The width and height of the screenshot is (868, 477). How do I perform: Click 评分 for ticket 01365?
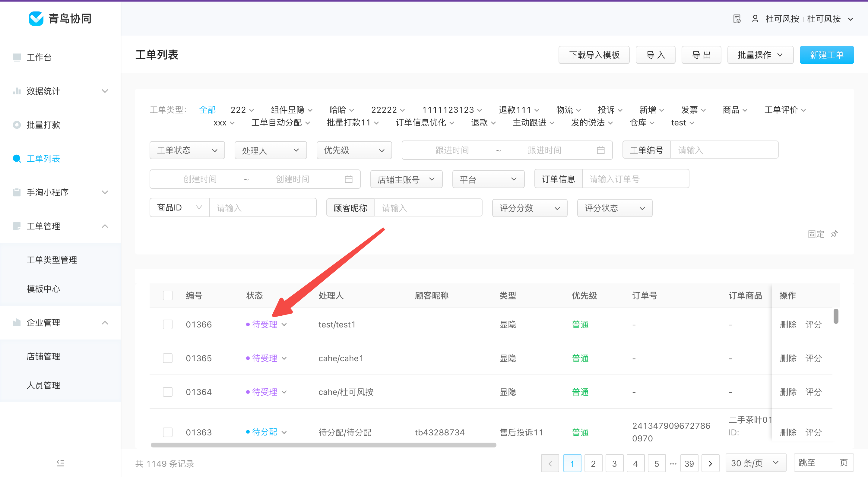tap(813, 359)
